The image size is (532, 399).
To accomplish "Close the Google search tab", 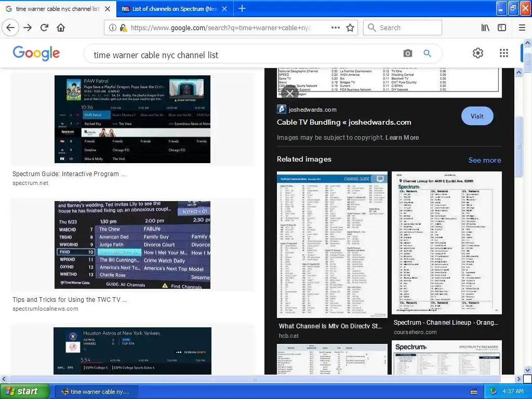I will click(108, 9).
